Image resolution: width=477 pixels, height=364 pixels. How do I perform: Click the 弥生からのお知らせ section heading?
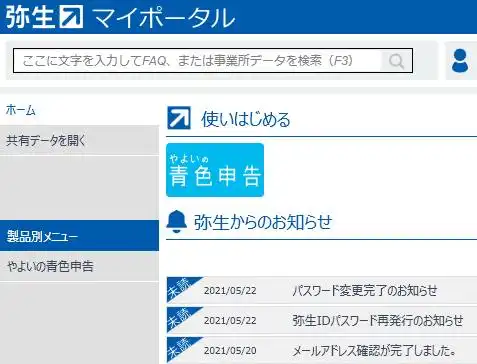(263, 222)
